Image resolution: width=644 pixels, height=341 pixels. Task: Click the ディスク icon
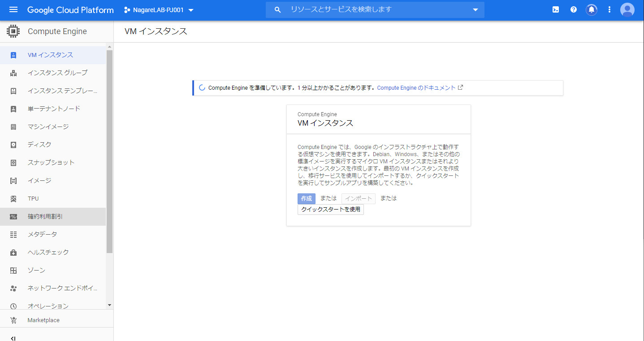(x=13, y=145)
